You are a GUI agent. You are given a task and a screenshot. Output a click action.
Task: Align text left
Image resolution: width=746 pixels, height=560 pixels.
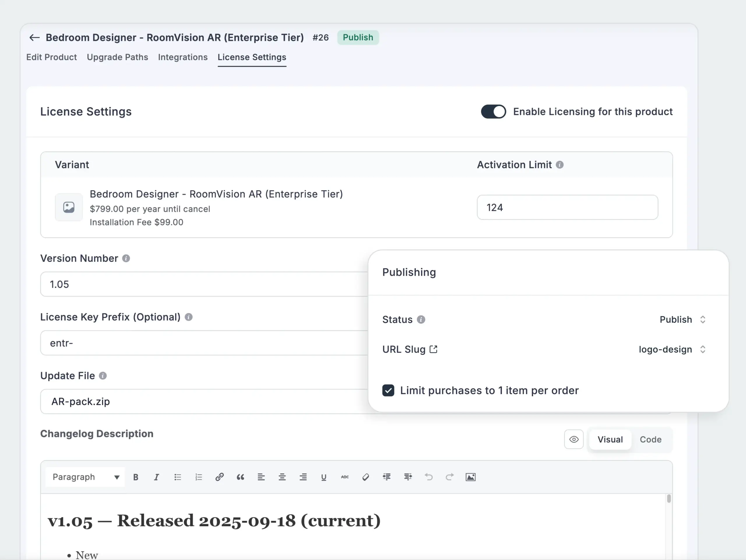(261, 477)
